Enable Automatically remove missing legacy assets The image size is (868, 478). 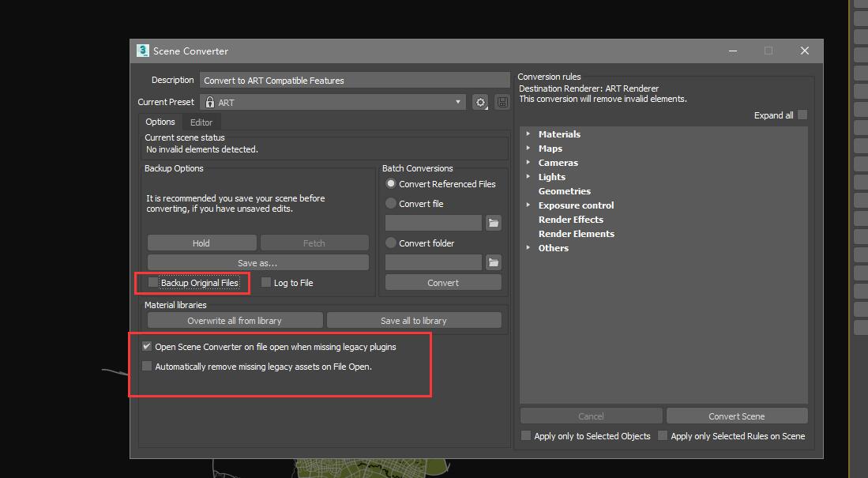(147, 366)
